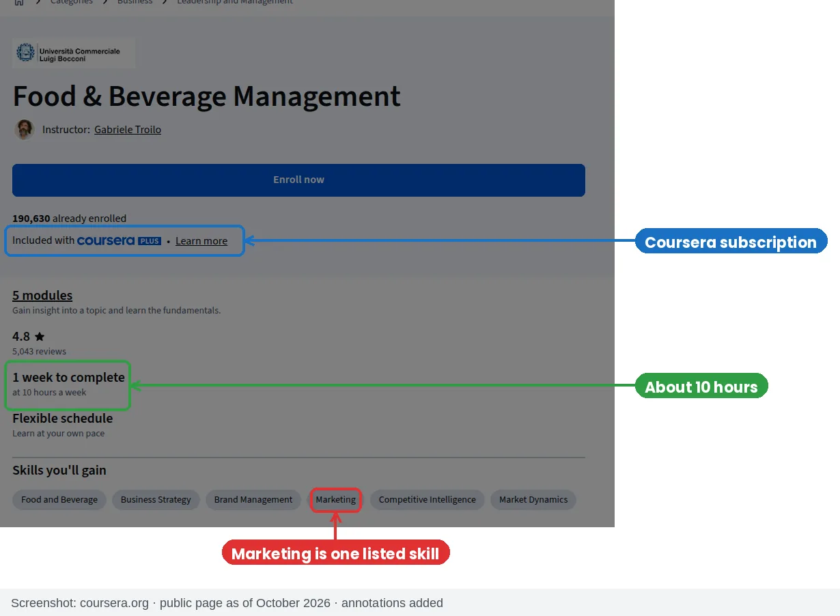Click the Enroll now button
Screen dimensions: 840x616
tap(298, 180)
